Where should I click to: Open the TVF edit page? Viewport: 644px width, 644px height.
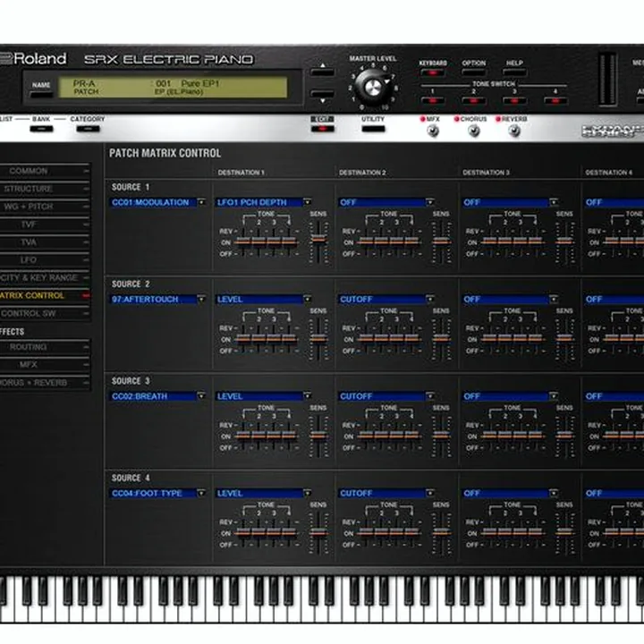coord(45,225)
